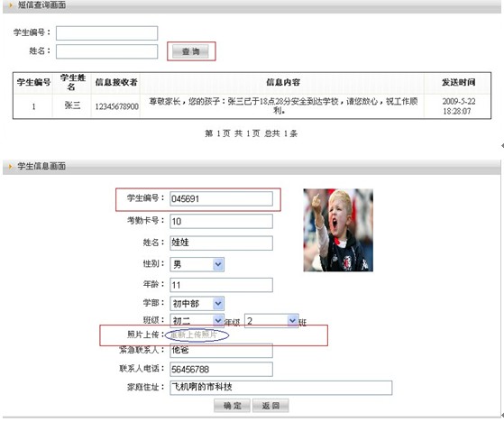Select the 考勤卡号 input field

(221, 222)
